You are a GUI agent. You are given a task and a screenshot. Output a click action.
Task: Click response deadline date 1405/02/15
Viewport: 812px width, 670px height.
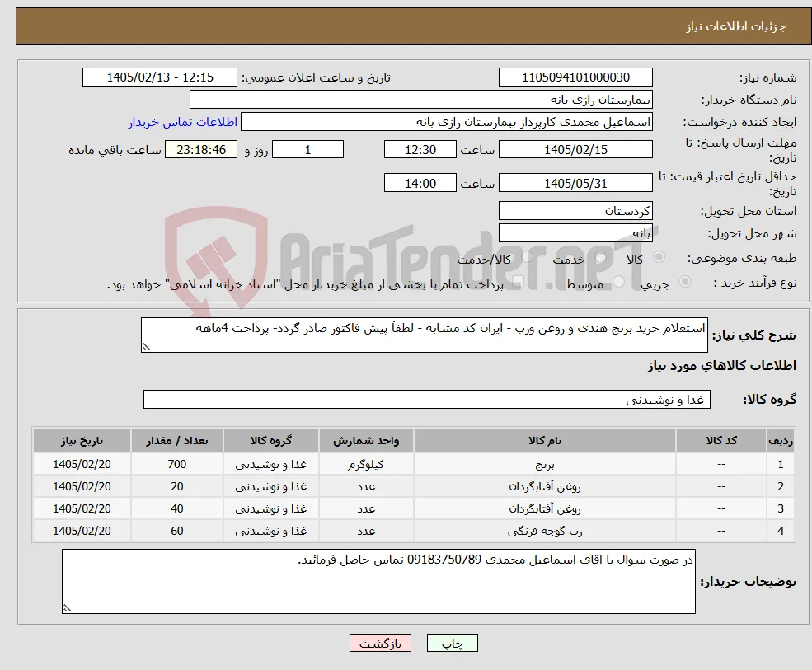point(575,150)
